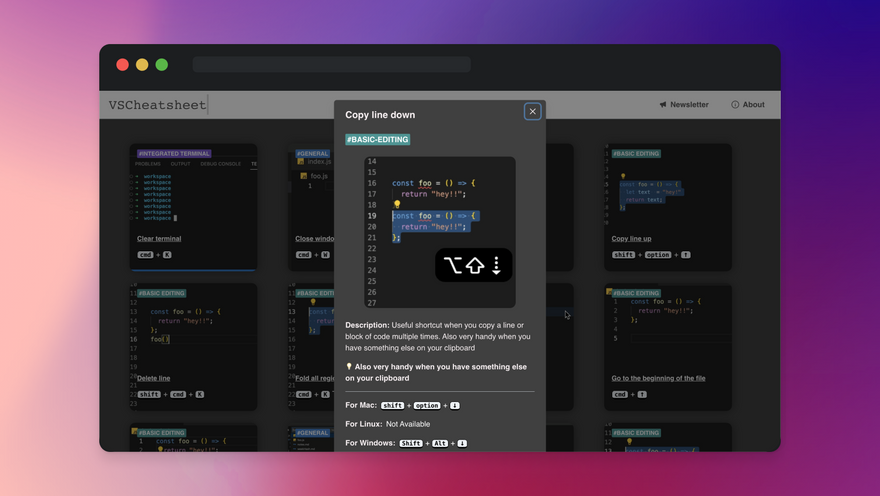The height and width of the screenshot is (496, 880).
Task: Click the 'Not Available' Linux text
Action: 408,424
